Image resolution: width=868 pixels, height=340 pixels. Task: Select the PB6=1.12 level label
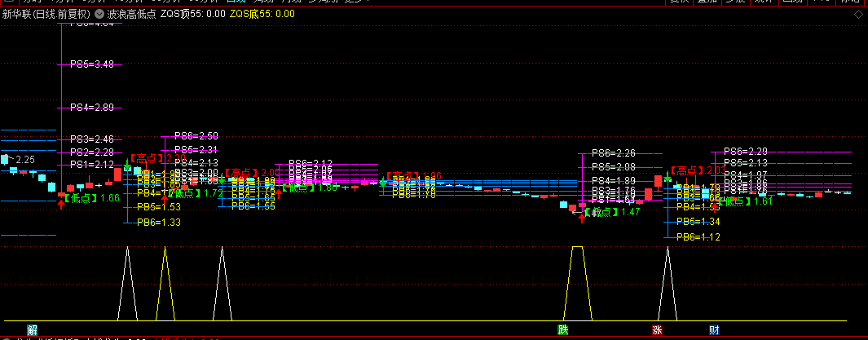click(698, 237)
